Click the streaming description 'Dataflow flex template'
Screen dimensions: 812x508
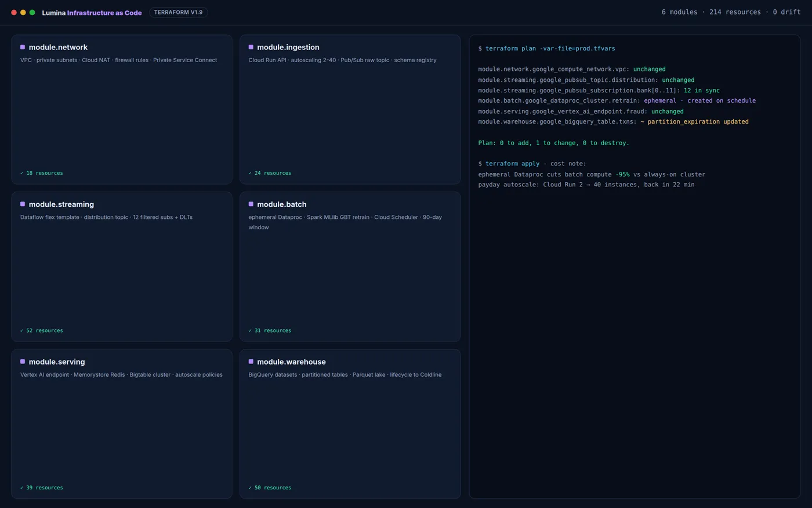(x=107, y=217)
